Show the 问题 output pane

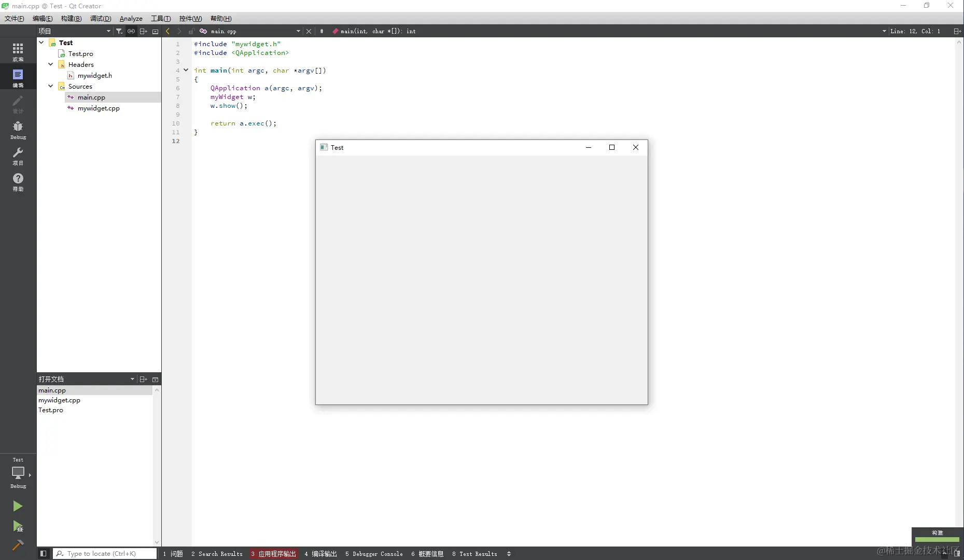pyautogui.click(x=173, y=554)
